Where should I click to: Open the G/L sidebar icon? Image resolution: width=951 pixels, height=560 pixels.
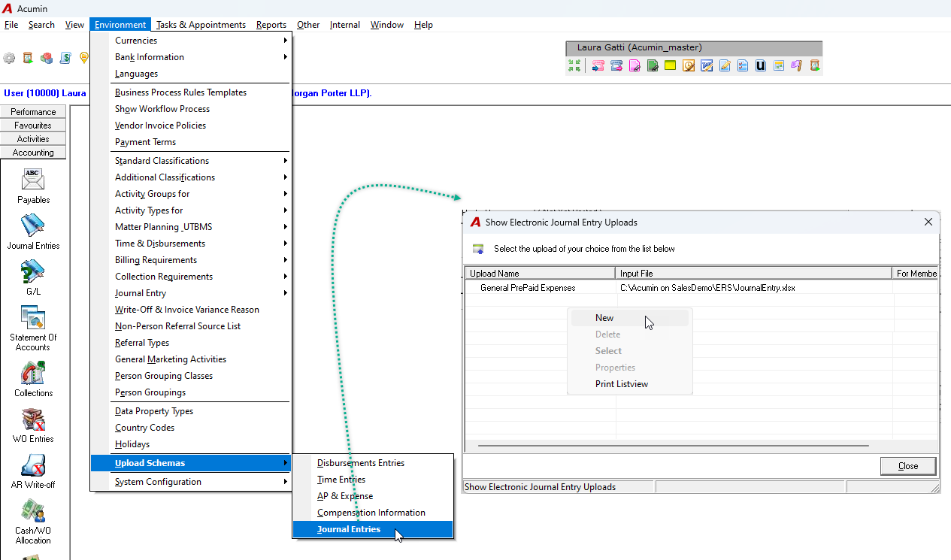33,277
